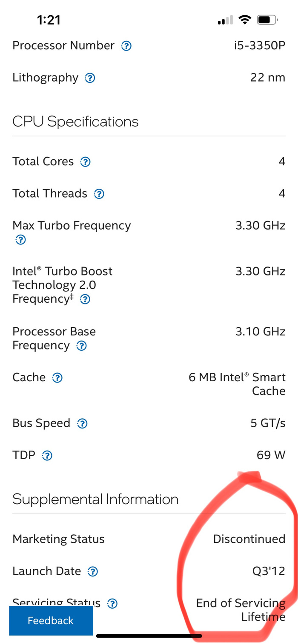Image resolution: width=298 pixels, height=644 pixels.
Task: Click the TDP question mark icon
Action: coord(47,456)
